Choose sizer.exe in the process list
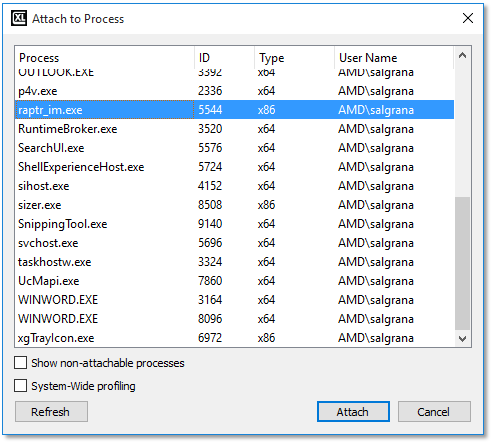493x444 pixels. click(x=235, y=205)
